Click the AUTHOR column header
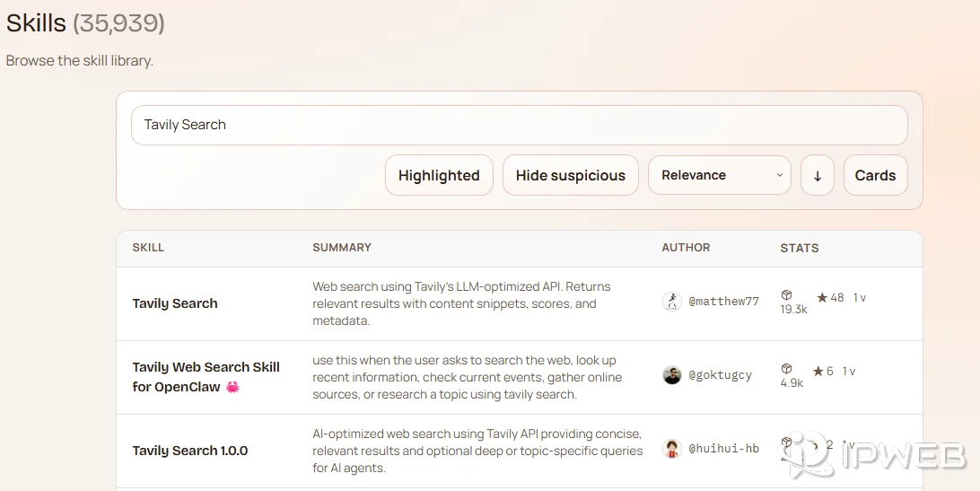 coord(686,248)
